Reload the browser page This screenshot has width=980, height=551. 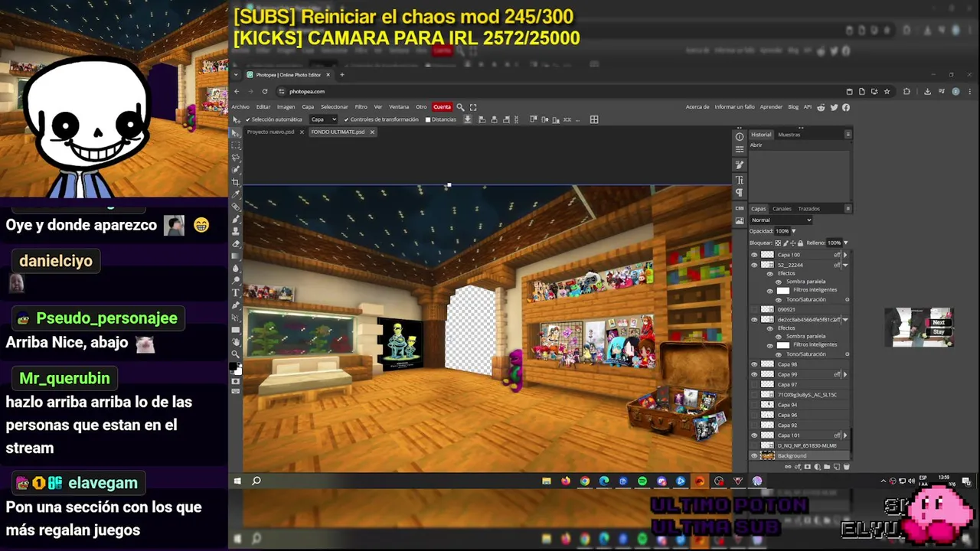point(264,91)
